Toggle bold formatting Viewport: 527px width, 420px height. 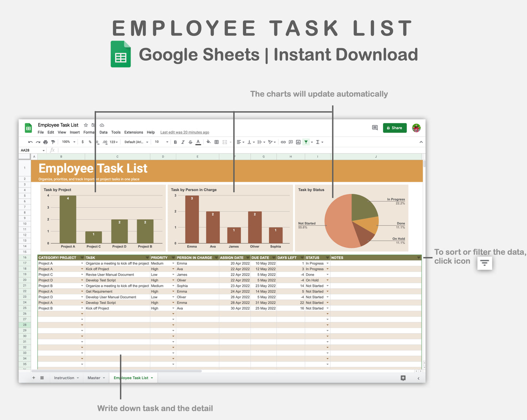tap(175, 142)
